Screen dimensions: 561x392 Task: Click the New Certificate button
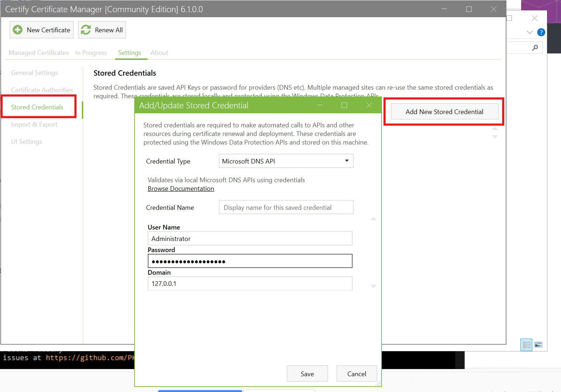pos(42,30)
